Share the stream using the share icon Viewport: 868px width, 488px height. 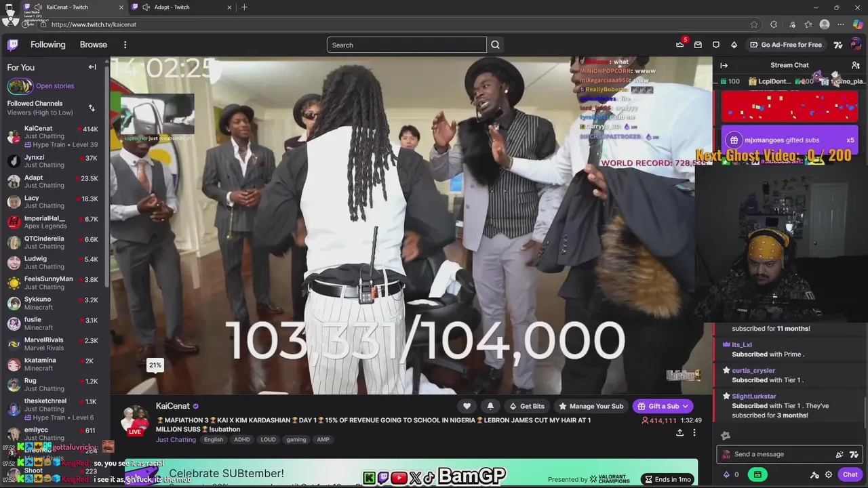point(679,432)
